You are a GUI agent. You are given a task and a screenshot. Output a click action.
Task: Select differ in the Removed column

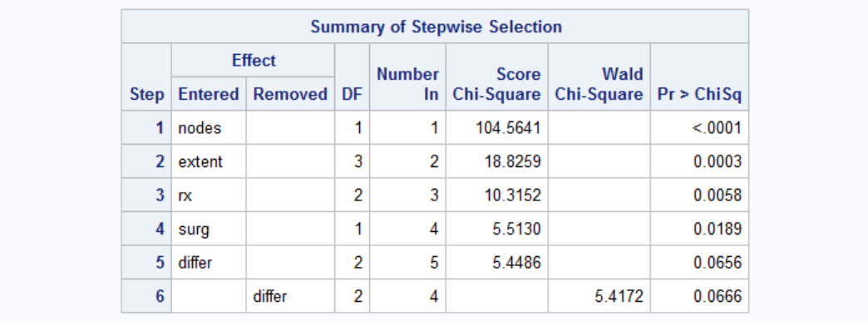coord(290,296)
